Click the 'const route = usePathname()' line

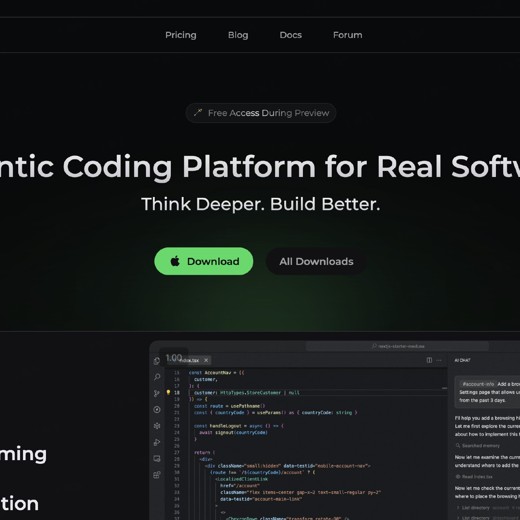coord(230,406)
